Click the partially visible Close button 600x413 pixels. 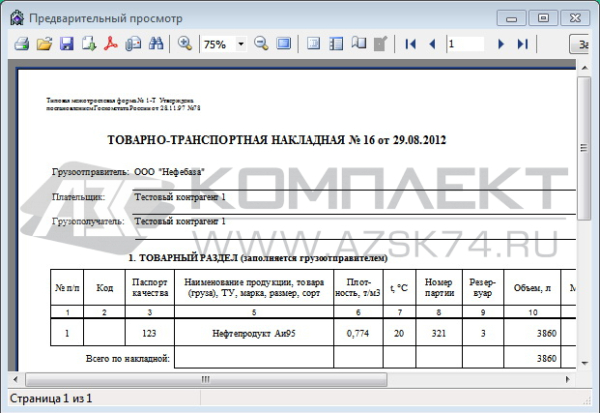(x=579, y=44)
